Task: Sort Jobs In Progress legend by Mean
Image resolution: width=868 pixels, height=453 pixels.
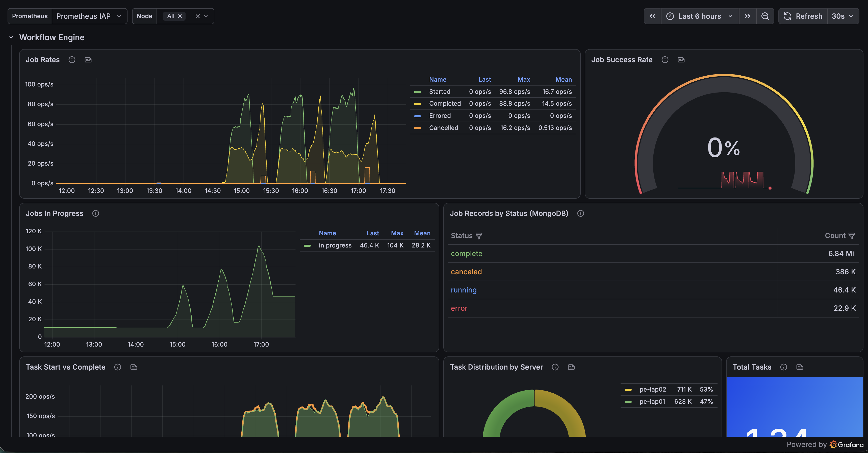Action: coord(422,233)
